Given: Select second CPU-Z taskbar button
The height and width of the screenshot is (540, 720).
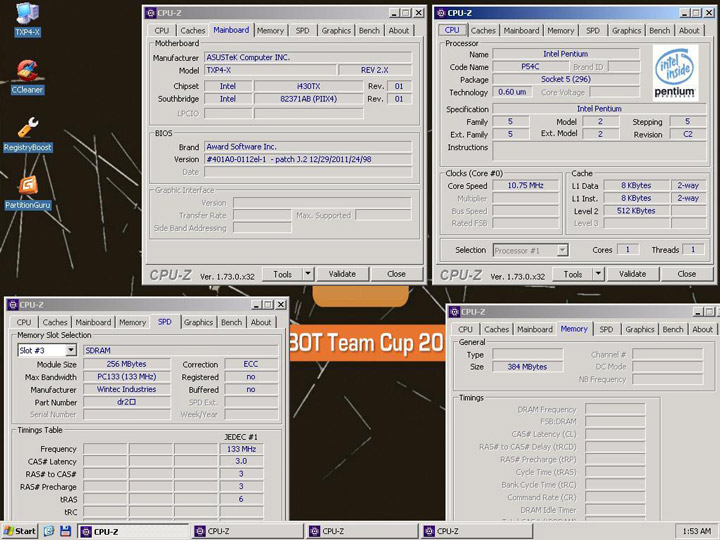Looking at the screenshot, I should click(248, 531).
